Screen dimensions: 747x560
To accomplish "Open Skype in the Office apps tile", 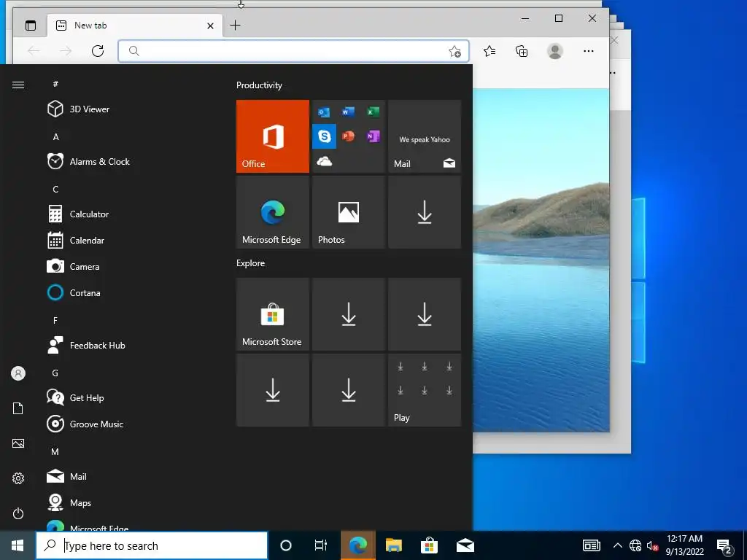I will (324, 136).
